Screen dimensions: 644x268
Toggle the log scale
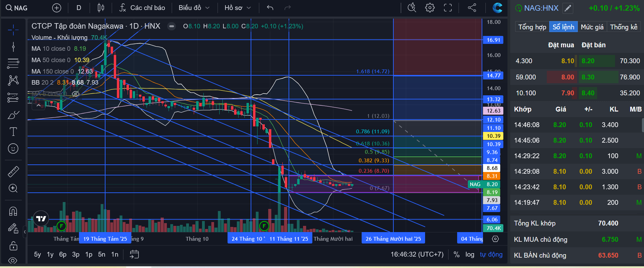(470, 255)
